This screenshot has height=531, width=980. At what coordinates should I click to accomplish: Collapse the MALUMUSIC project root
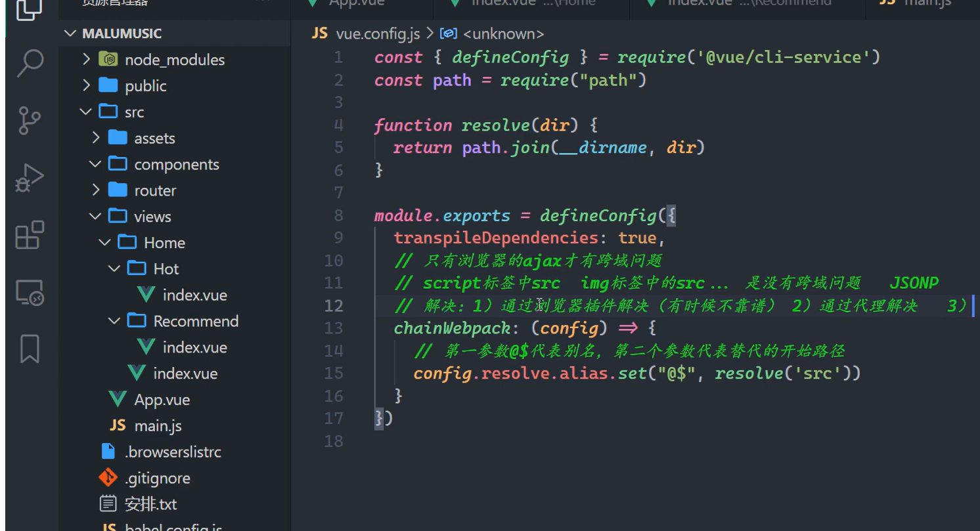71,33
